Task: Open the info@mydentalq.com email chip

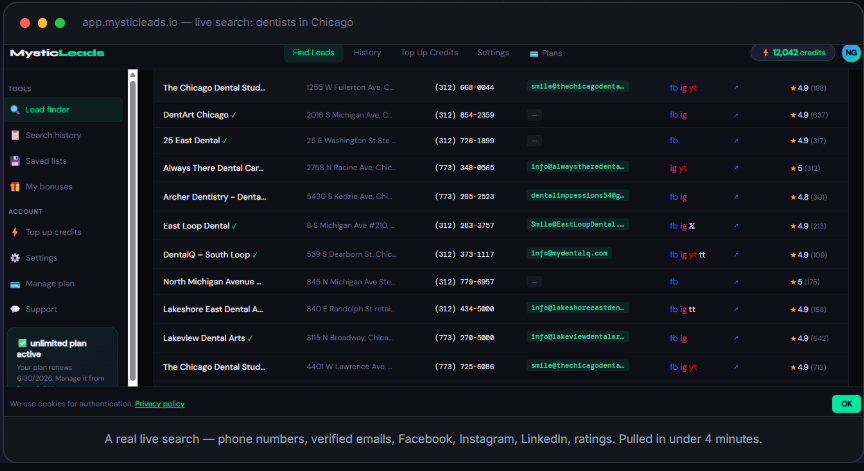Action: click(569, 253)
